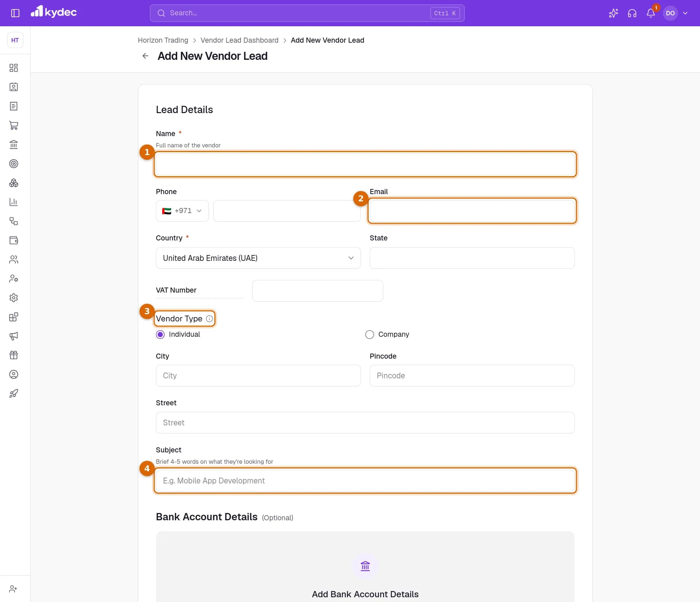Click the Street input field

pyautogui.click(x=365, y=423)
